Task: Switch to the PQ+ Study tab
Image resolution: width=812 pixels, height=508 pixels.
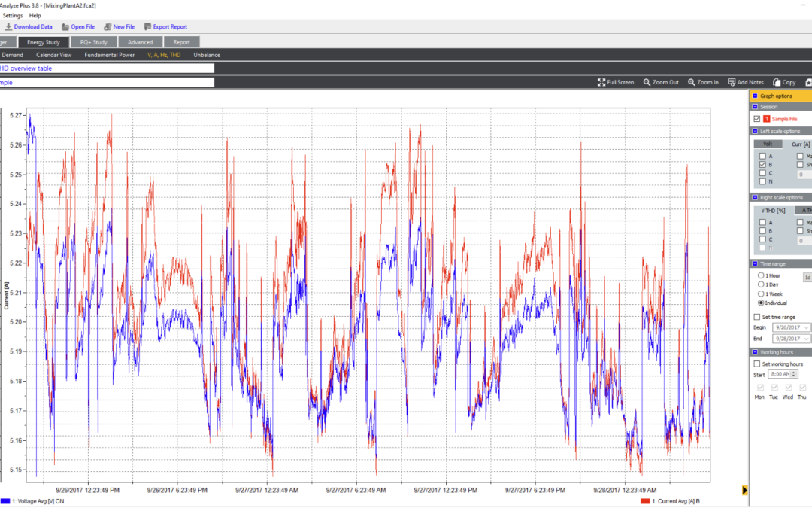Action: tap(94, 42)
